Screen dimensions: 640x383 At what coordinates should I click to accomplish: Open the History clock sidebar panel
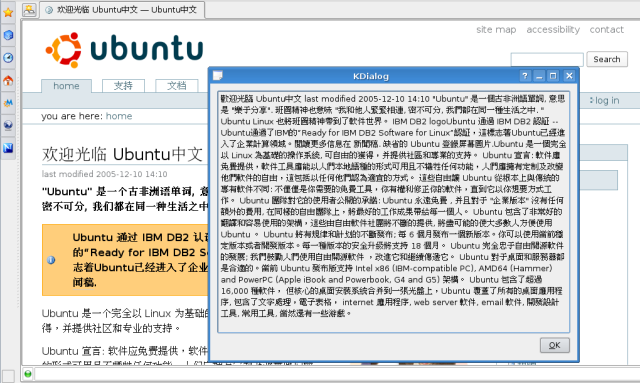click(x=8, y=58)
